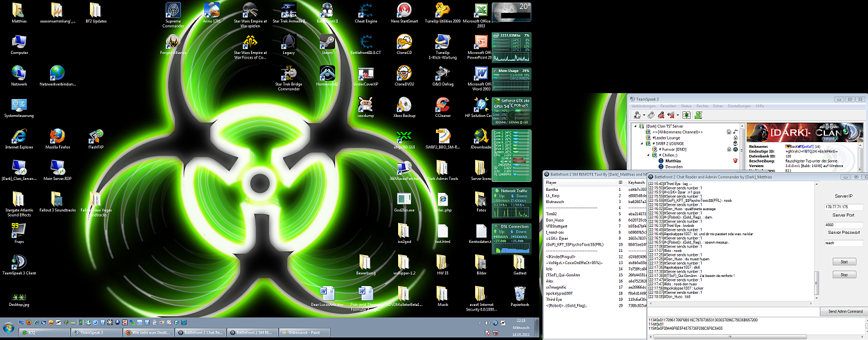Collapse the # Chillen ;) channel

[650, 155]
